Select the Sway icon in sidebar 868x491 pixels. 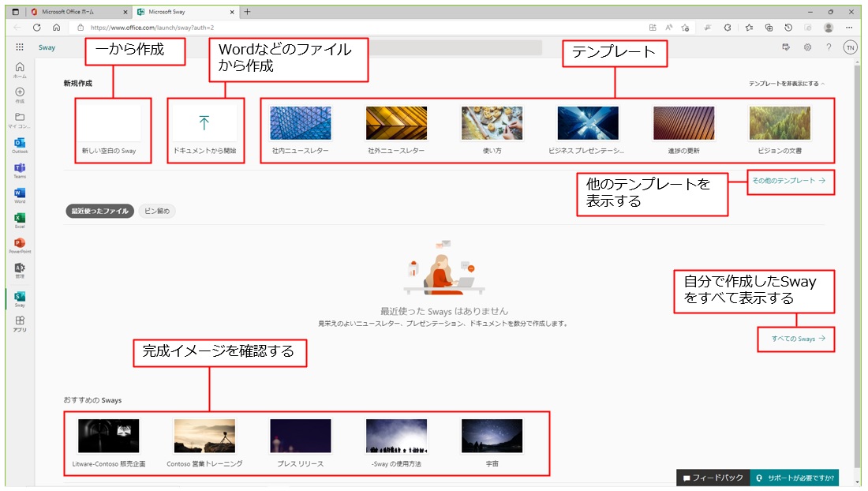[x=20, y=299]
